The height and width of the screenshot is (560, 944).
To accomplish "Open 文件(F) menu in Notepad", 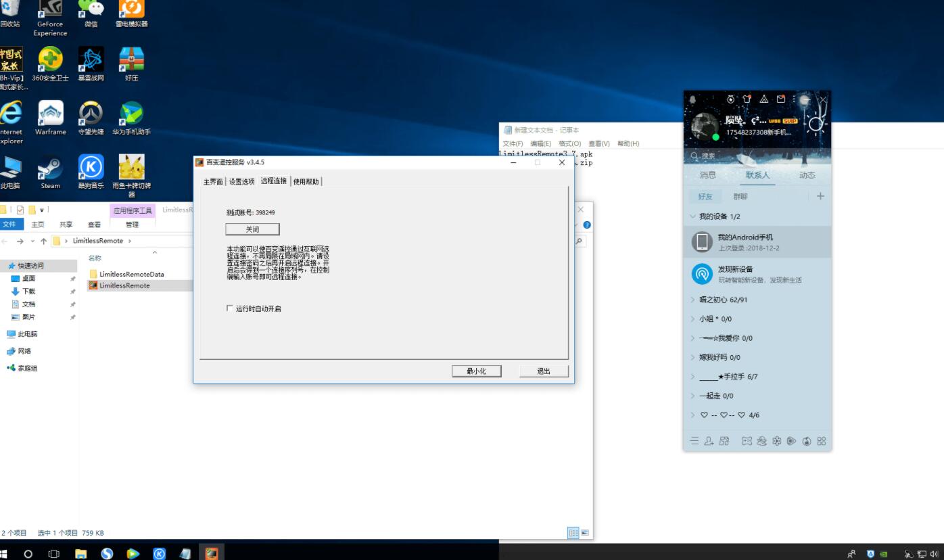I will (513, 143).
